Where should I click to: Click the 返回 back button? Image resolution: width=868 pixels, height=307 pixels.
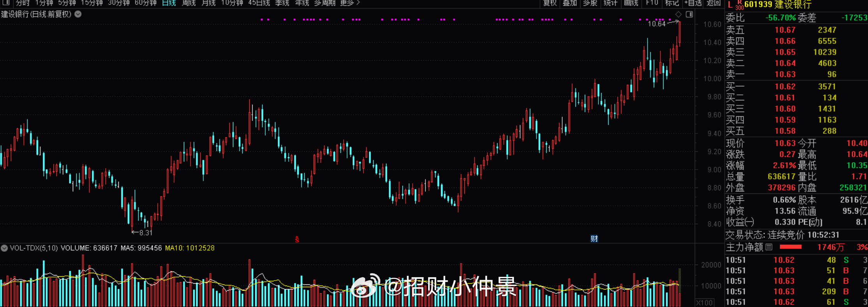pos(714,3)
